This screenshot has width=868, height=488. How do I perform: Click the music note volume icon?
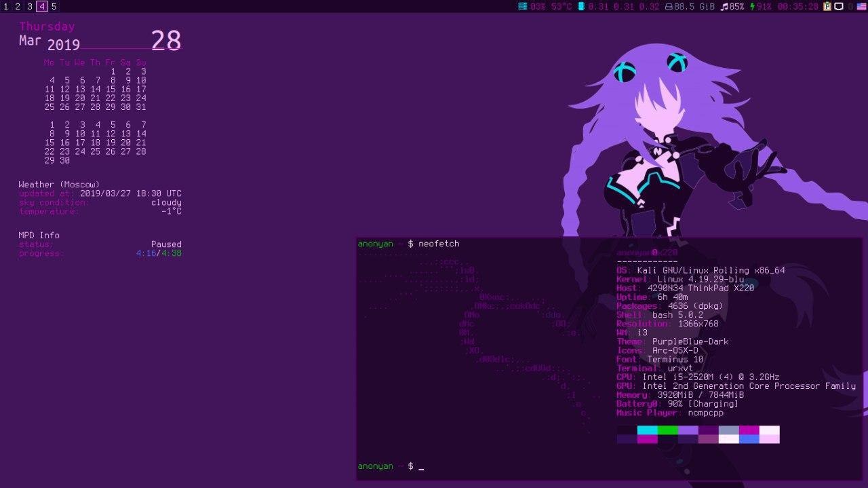click(x=724, y=6)
